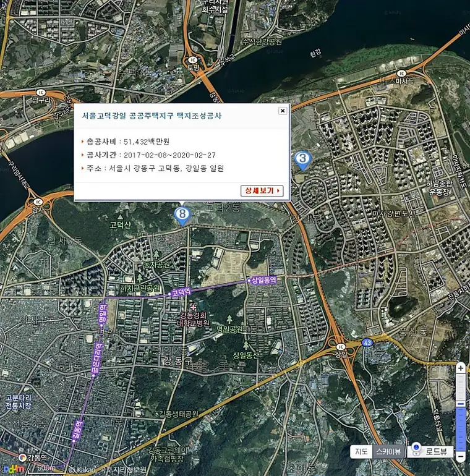
Task: Click the 총공사비 51,432백만원 row
Action: (126, 142)
